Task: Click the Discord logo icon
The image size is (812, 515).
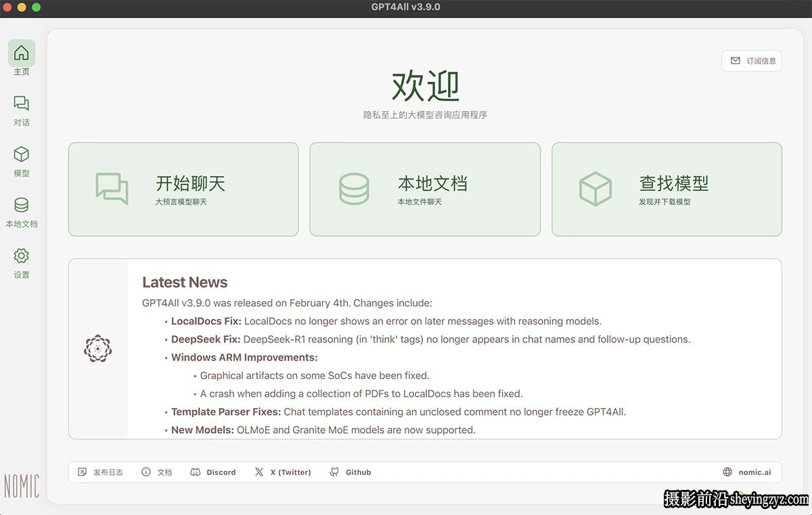Action: (x=196, y=472)
